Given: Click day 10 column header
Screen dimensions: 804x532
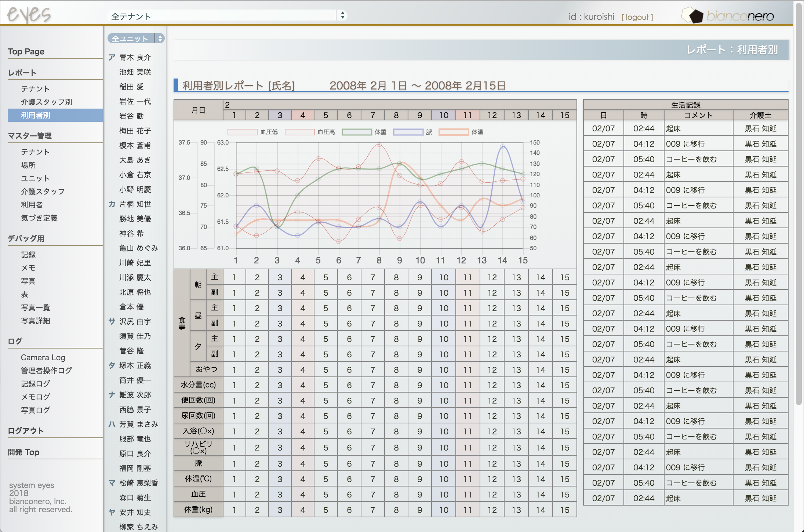Looking at the screenshot, I should coord(444,115).
